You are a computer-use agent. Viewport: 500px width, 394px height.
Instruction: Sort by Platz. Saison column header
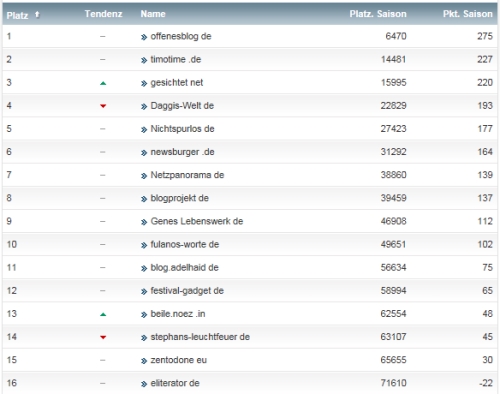[x=378, y=14]
